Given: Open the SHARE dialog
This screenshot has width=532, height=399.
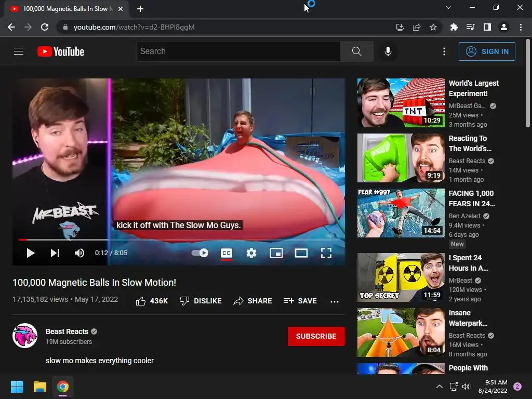Looking at the screenshot, I should click(253, 301).
